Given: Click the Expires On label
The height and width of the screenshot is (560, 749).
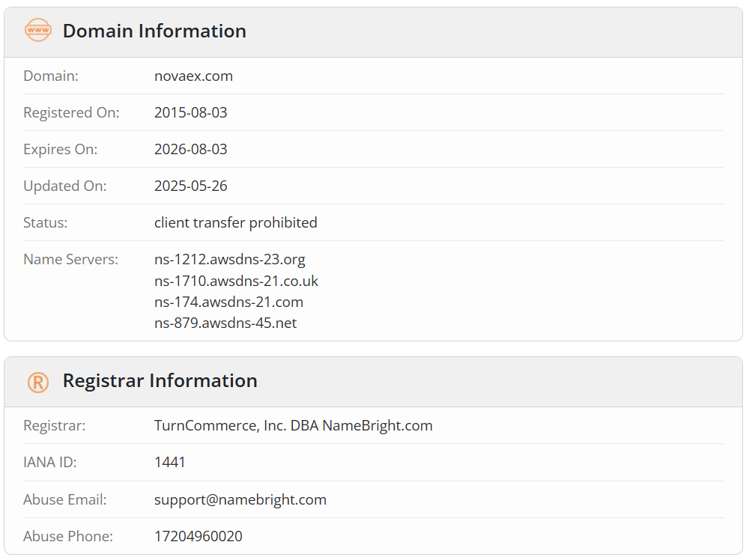Looking at the screenshot, I should pyautogui.click(x=61, y=150).
